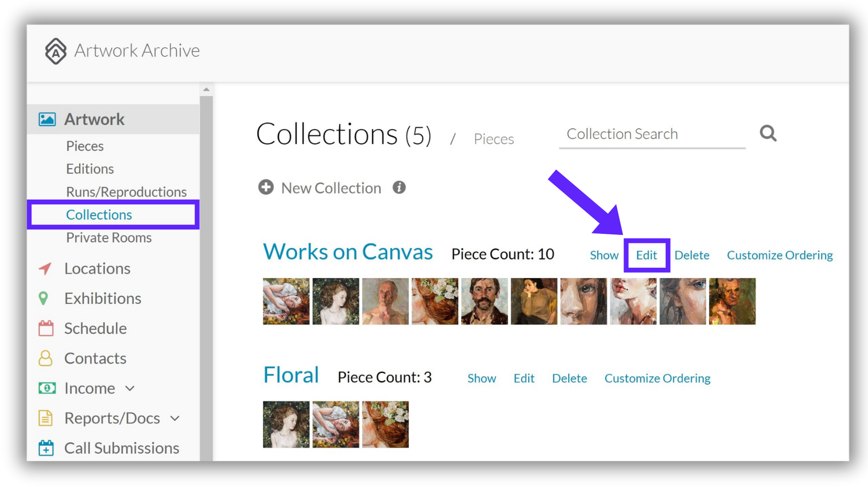Click the Locations arrow icon
The height and width of the screenshot is (487, 868).
45,268
